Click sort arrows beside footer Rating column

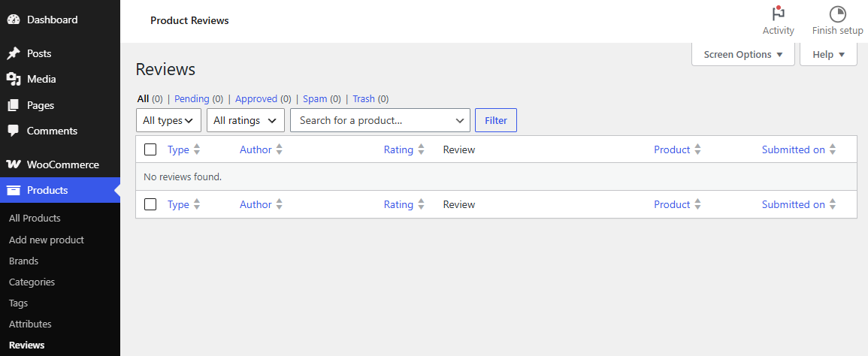pos(421,204)
